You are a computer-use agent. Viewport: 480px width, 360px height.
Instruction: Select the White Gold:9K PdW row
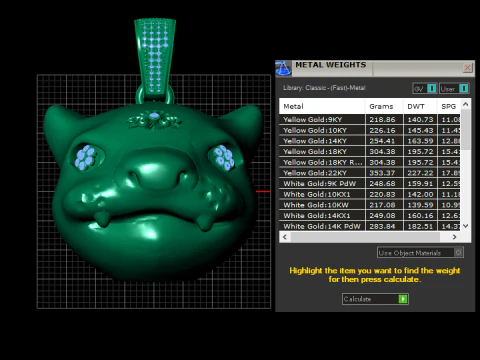point(370,183)
